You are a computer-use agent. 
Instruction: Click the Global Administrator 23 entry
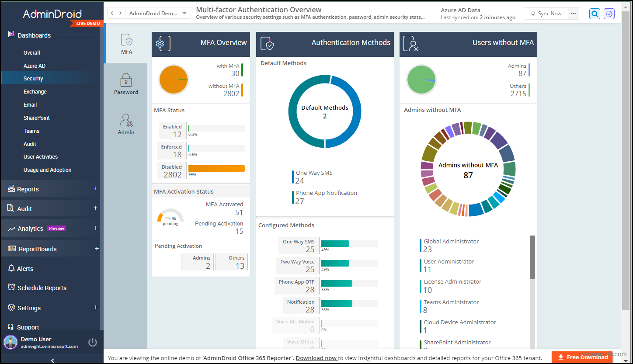coord(449,246)
